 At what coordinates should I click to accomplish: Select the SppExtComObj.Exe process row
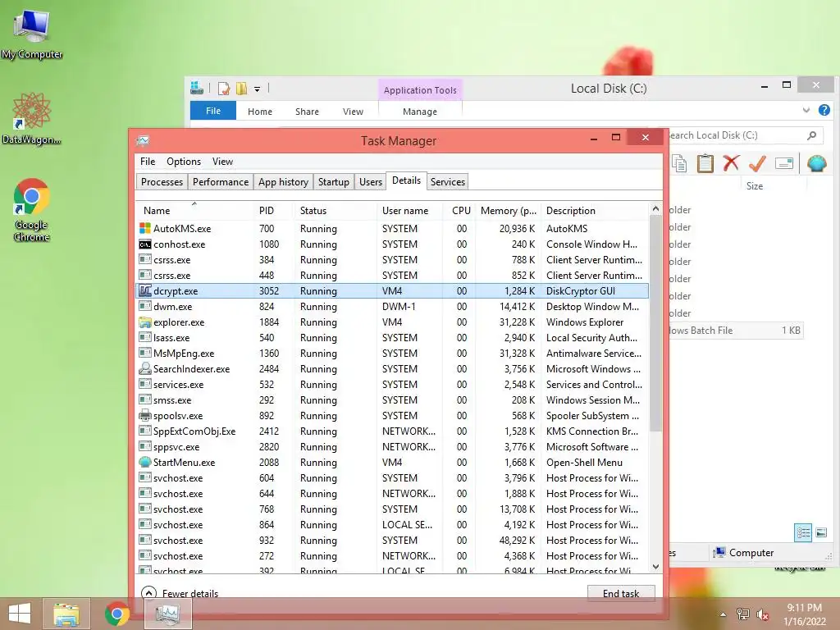(x=392, y=431)
